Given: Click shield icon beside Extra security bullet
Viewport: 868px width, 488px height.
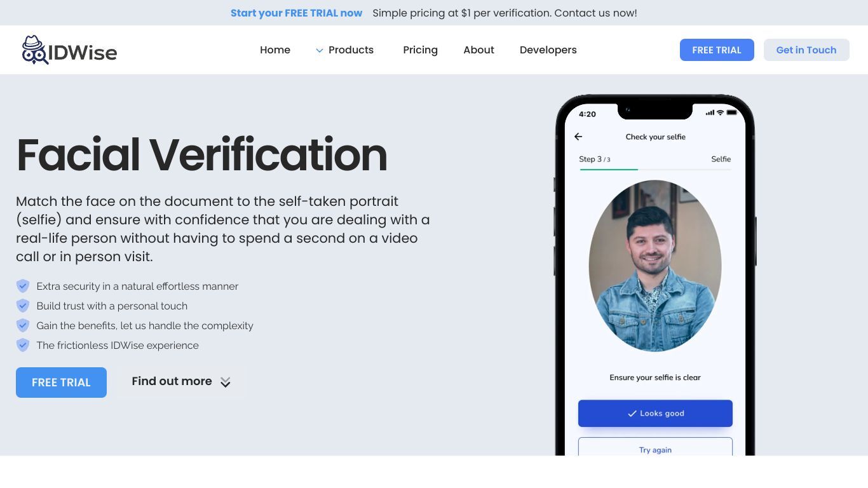Looking at the screenshot, I should pos(23,286).
